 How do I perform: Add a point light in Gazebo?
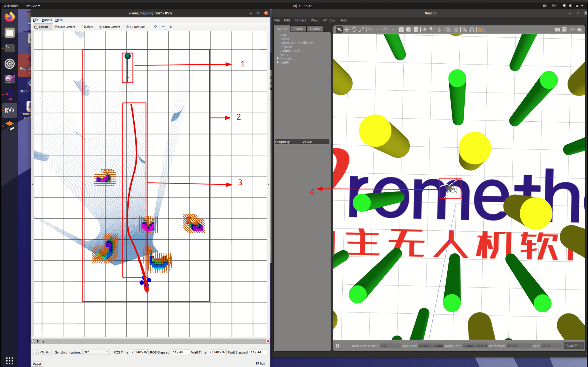[425, 29]
